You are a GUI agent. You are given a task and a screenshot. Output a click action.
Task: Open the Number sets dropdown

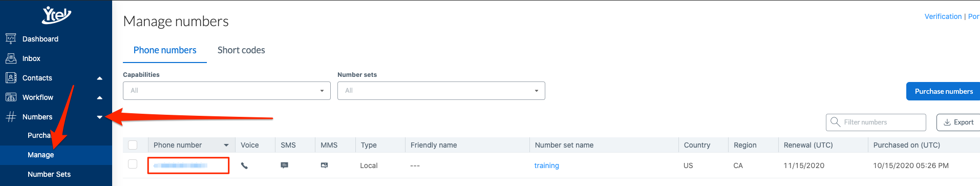[x=441, y=91]
